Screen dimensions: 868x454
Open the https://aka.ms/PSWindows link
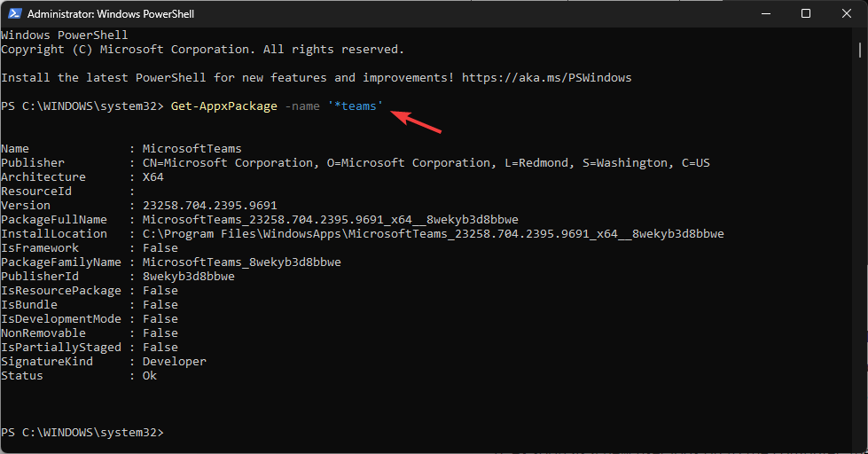[546, 78]
